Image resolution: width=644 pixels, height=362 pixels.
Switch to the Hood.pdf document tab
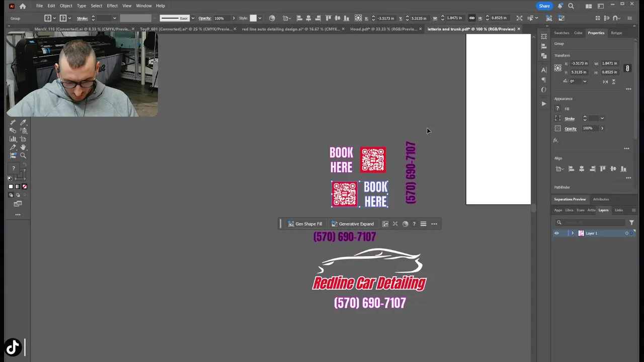(x=383, y=29)
